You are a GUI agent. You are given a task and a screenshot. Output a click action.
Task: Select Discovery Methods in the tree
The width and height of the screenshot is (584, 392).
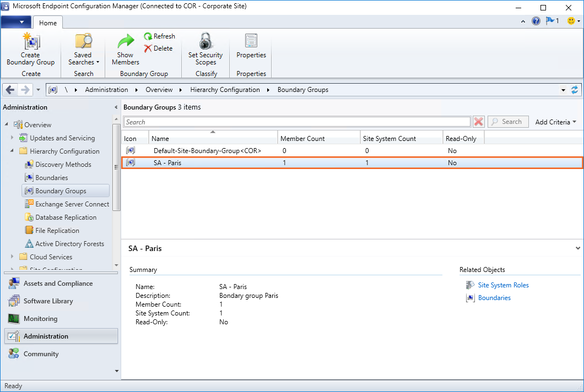[x=63, y=165]
